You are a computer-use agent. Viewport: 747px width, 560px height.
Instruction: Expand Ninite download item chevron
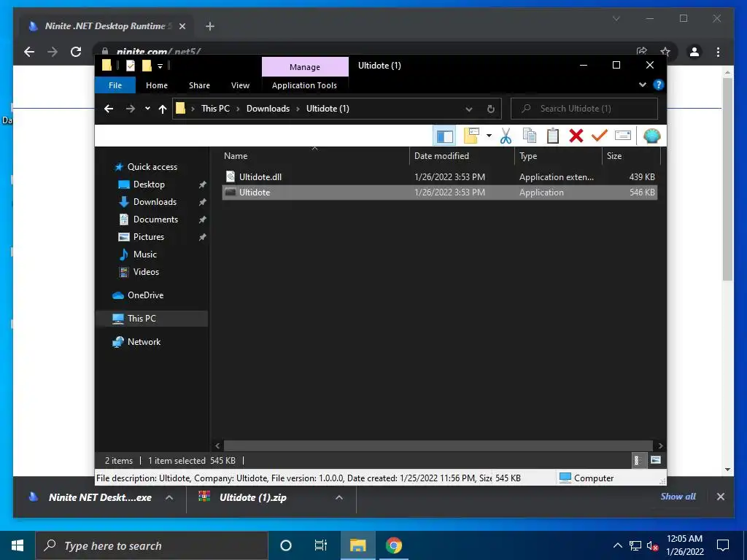(169, 497)
